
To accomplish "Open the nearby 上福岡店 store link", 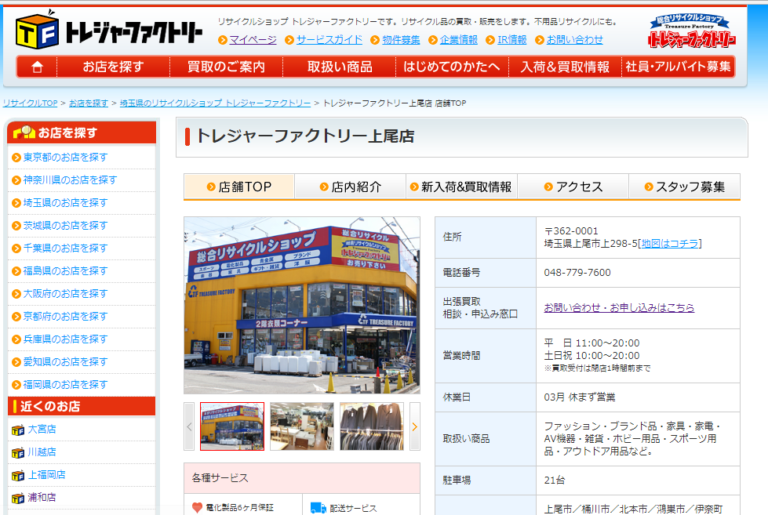I will click(47, 475).
